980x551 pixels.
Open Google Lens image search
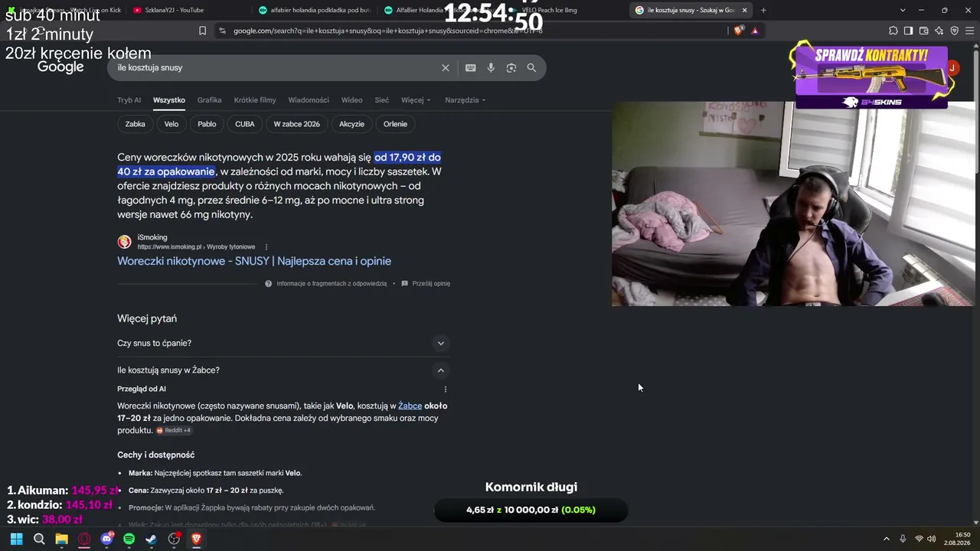tap(511, 68)
